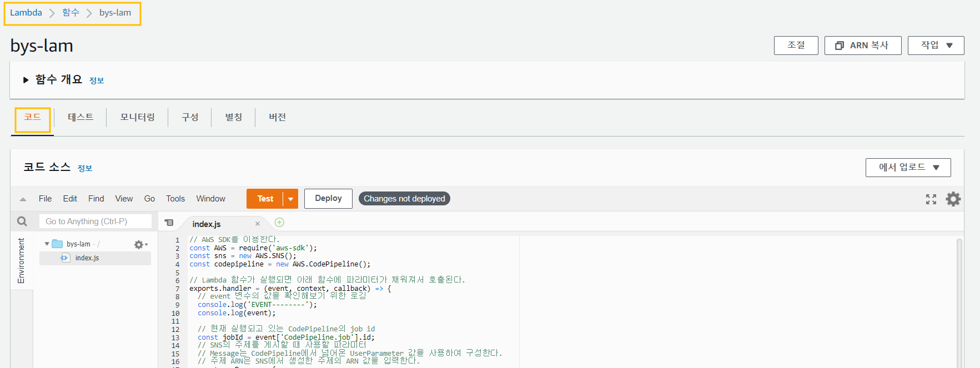This screenshot has height=368, width=980.
Task: Open the 작업 dropdown
Action: coord(936,46)
